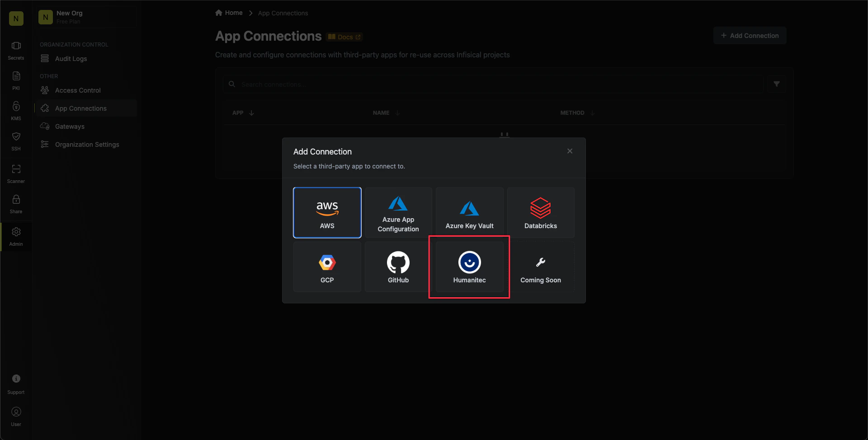Click the Add Connection button
Viewport: 868px width, 440px height.
[x=750, y=35]
